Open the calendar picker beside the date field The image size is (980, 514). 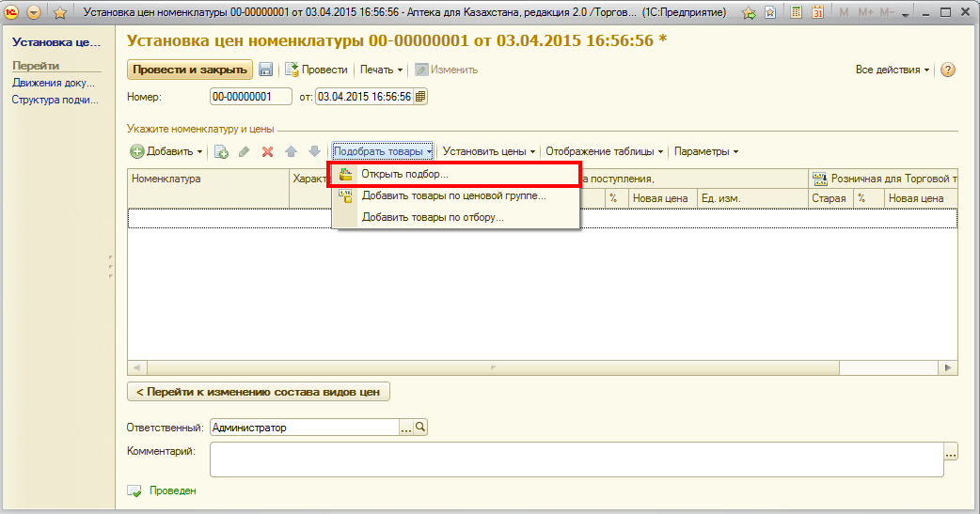point(420,97)
